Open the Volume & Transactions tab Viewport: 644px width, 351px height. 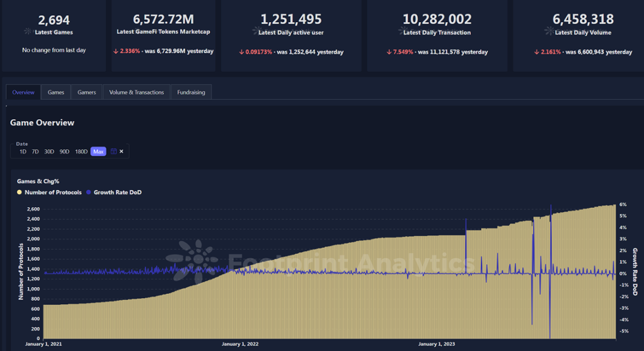click(x=136, y=92)
